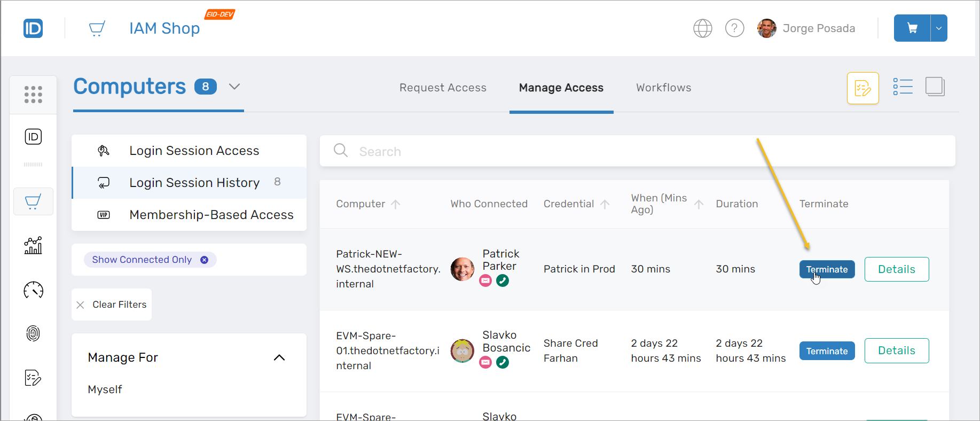
Task: Switch to Request Access tab
Action: click(443, 88)
